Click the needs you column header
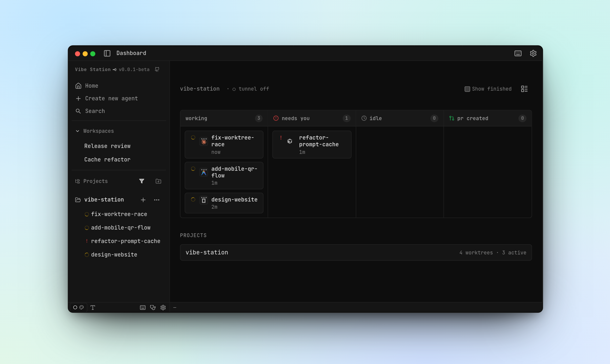Image resolution: width=610 pixels, height=364 pixels. click(312, 118)
